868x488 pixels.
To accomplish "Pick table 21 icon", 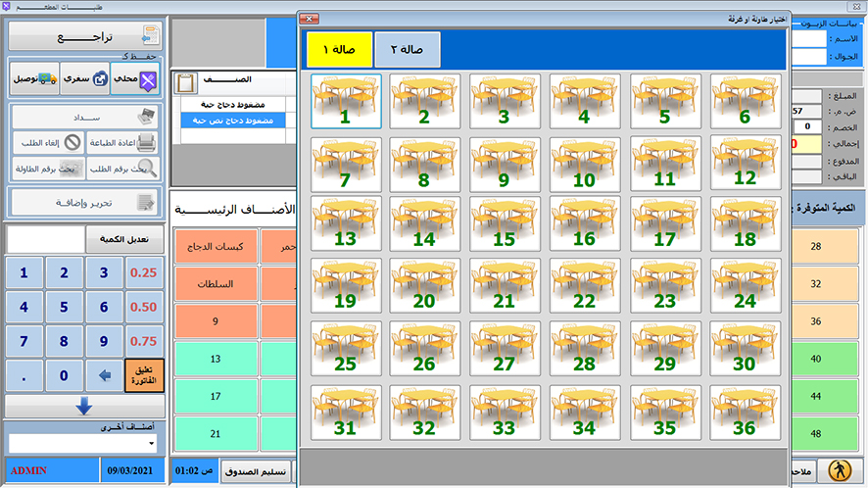I will click(x=506, y=286).
